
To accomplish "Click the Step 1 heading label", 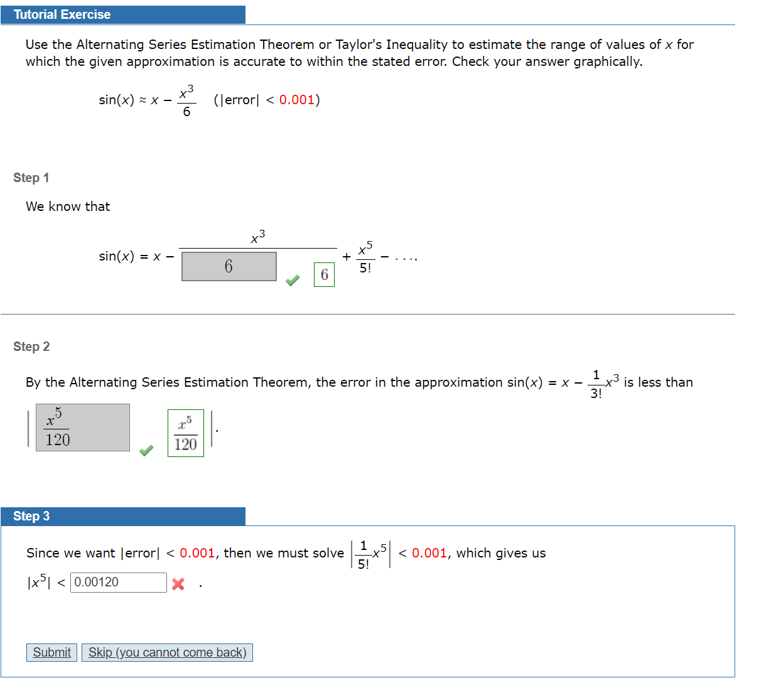I will [x=31, y=178].
